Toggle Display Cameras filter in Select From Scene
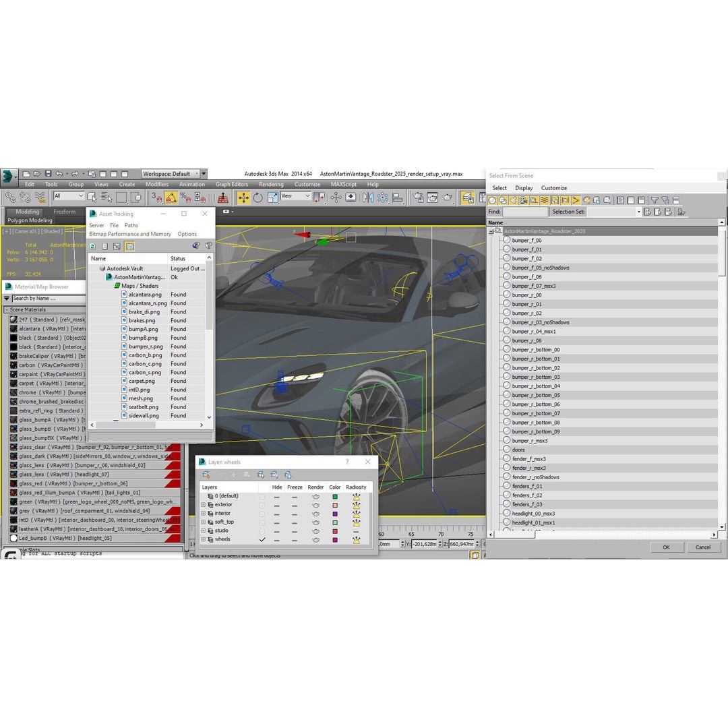This screenshot has height=728, width=728. [x=524, y=201]
